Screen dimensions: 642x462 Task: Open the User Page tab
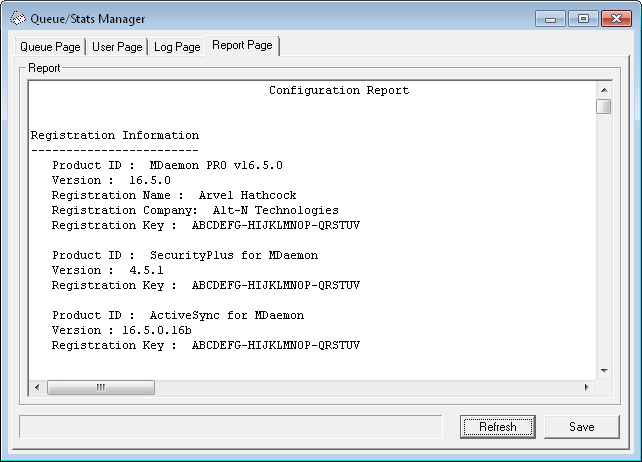(117, 47)
